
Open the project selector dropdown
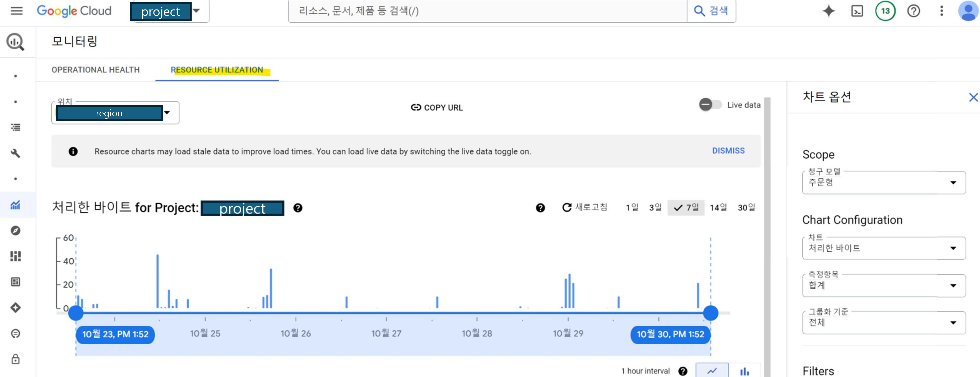click(x=169, y=11)
